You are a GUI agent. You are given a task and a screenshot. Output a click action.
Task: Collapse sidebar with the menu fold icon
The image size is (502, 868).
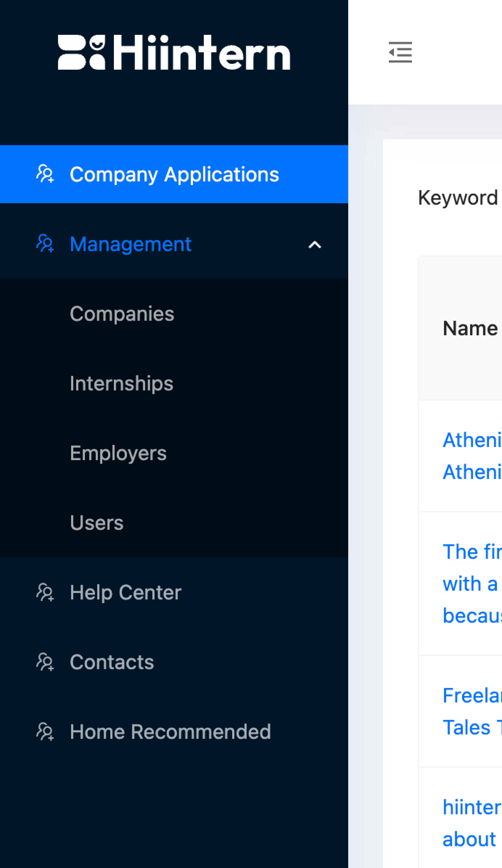(x=400, y=52)
